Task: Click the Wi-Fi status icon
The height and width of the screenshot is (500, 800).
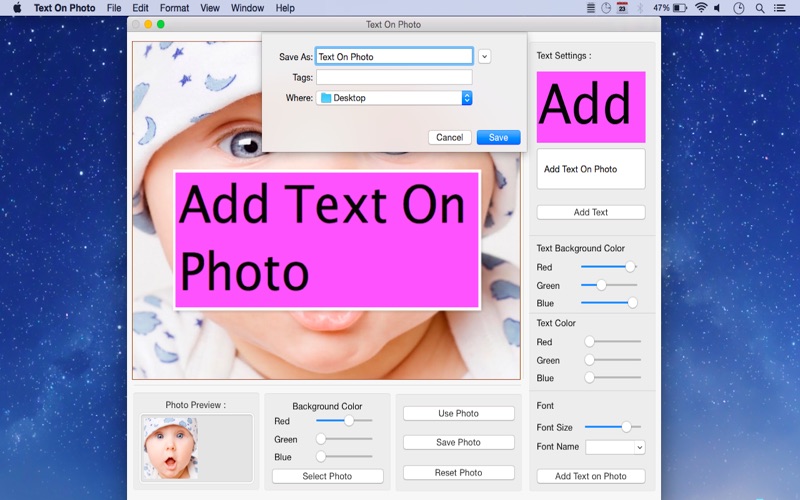Action: (x=702, y=8)
